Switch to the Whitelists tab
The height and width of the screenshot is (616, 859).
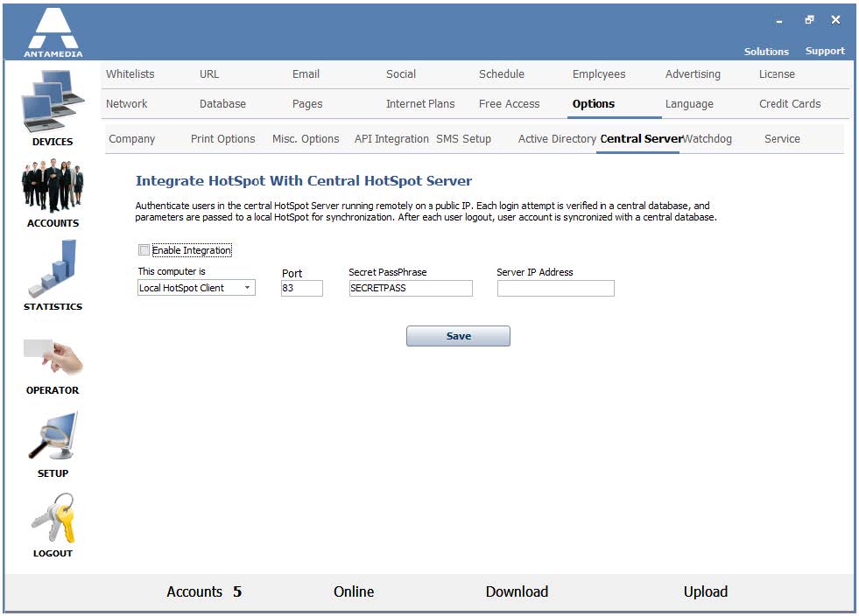click(130, 73)
